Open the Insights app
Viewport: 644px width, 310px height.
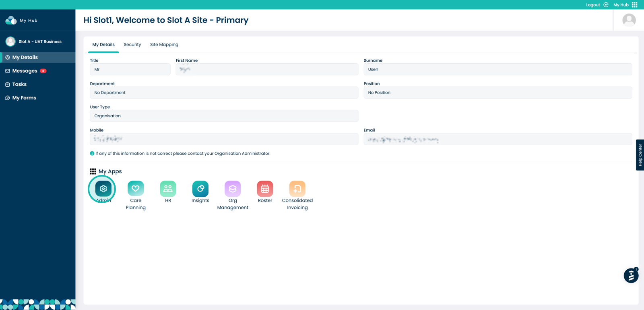point(200,189)
